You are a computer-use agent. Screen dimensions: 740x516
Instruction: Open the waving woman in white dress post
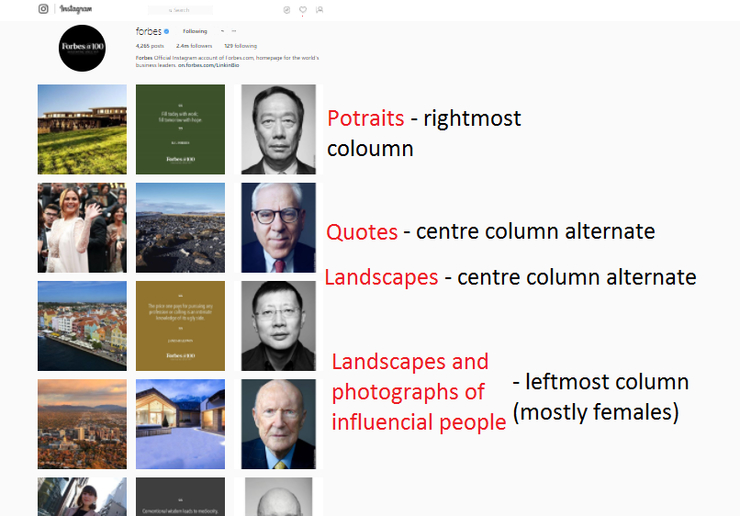pos(82,228)
